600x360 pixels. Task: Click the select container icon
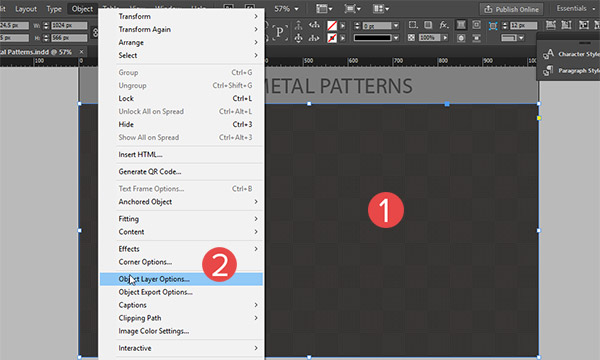point(298,25)
